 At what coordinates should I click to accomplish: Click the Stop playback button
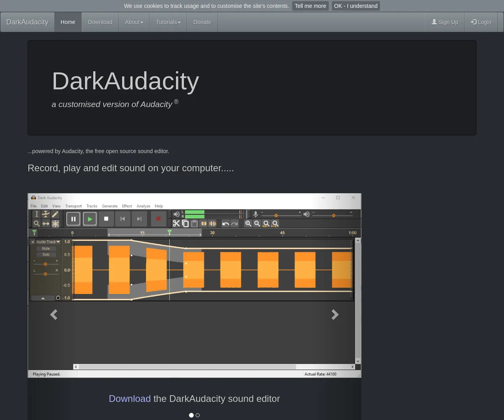tap(106, 219)
